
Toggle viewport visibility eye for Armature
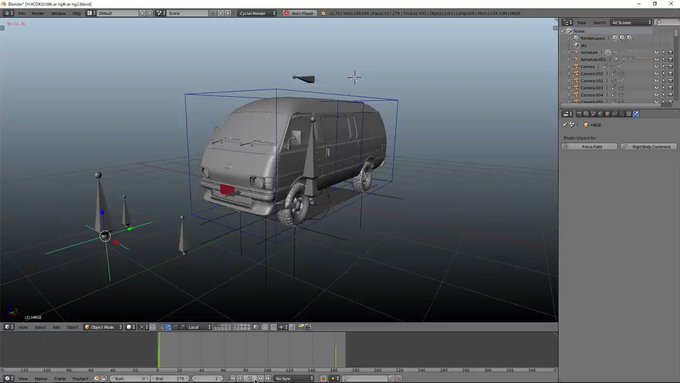(657, 52)
